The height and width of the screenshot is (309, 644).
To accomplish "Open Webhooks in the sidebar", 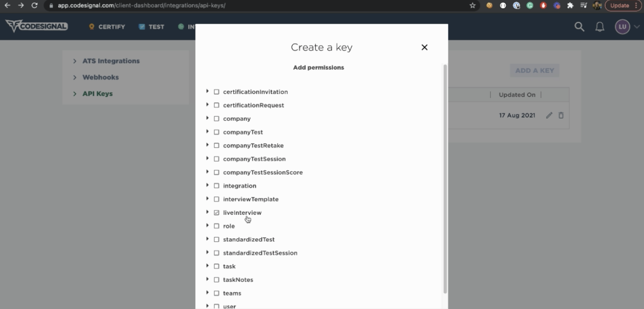I will [101, 77].
